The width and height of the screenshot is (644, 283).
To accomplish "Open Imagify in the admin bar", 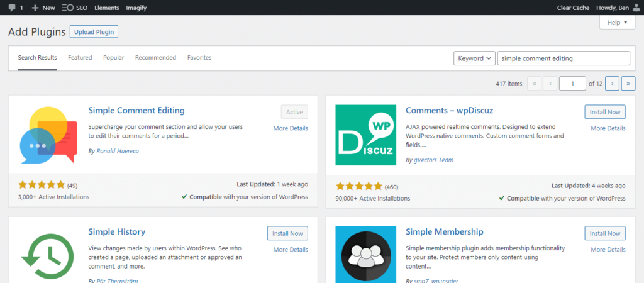I will click(136, 8).
